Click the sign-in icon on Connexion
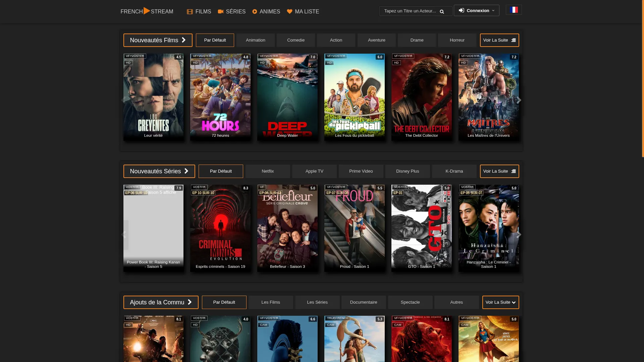This screenshot has height=362, width=644. pyautogui.click(x=462, y=10)
